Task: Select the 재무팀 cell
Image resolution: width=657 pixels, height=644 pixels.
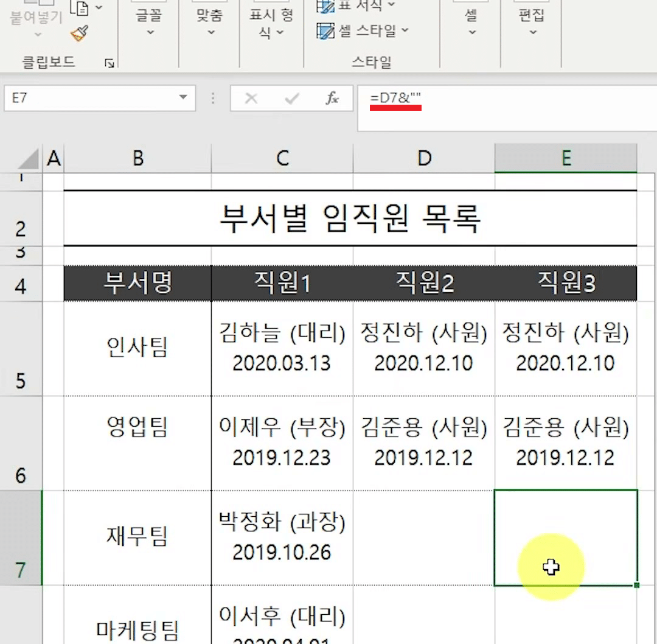Action: (138, 537)
